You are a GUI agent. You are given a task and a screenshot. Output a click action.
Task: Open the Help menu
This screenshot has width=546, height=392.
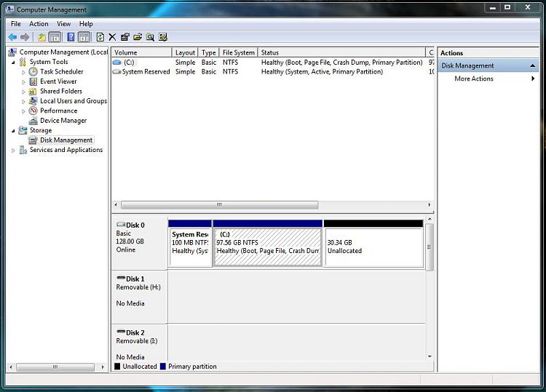(86, 24)
